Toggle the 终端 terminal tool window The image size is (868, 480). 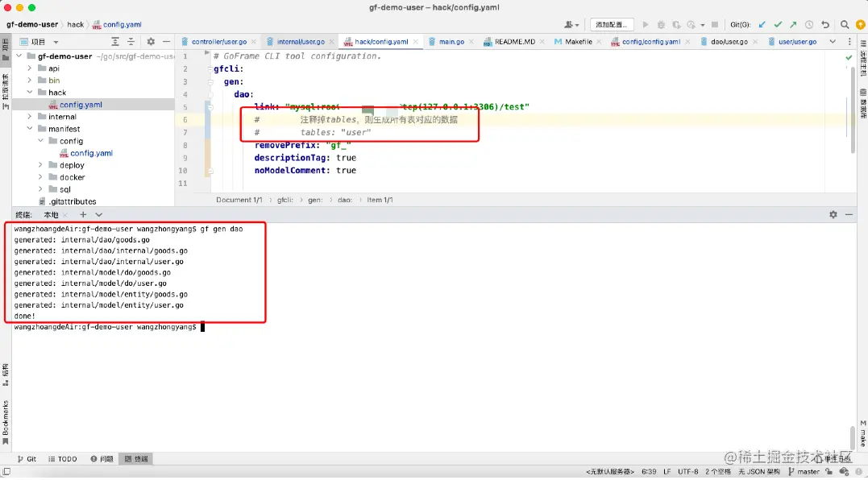[136, 459]
